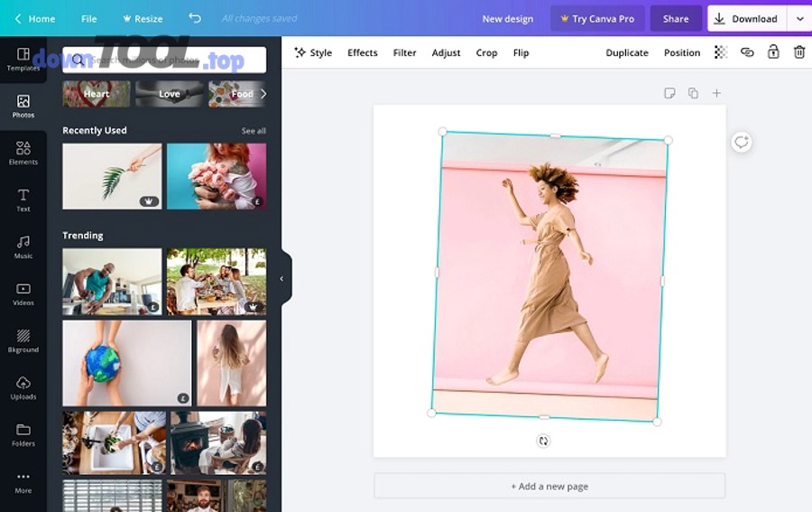Click the Duplicate button
Viewport: 812px width, 512px height.
coord(627,52)
